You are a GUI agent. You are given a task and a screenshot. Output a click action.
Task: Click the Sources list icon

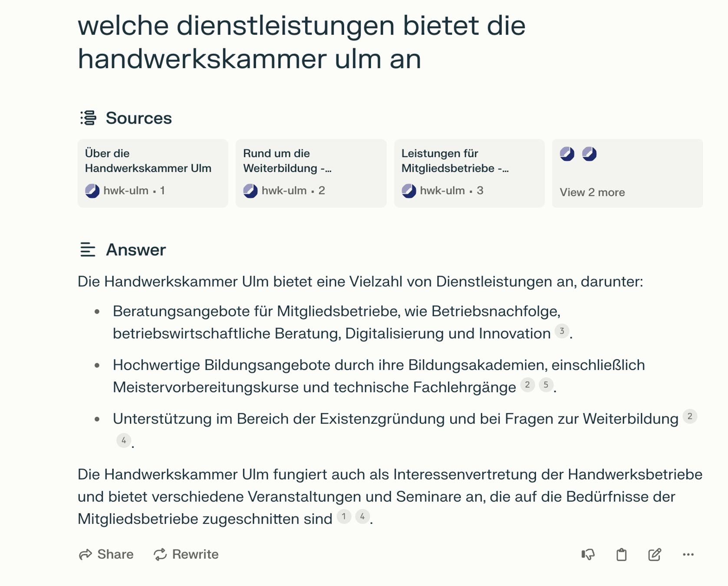88,118
